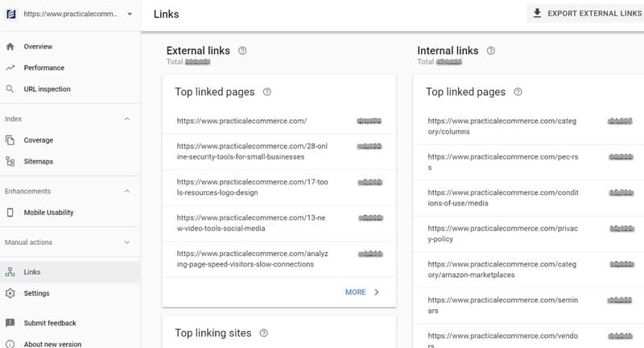Click the download icon for export
This screenshot has height=348, width=644.
point(537,13)
